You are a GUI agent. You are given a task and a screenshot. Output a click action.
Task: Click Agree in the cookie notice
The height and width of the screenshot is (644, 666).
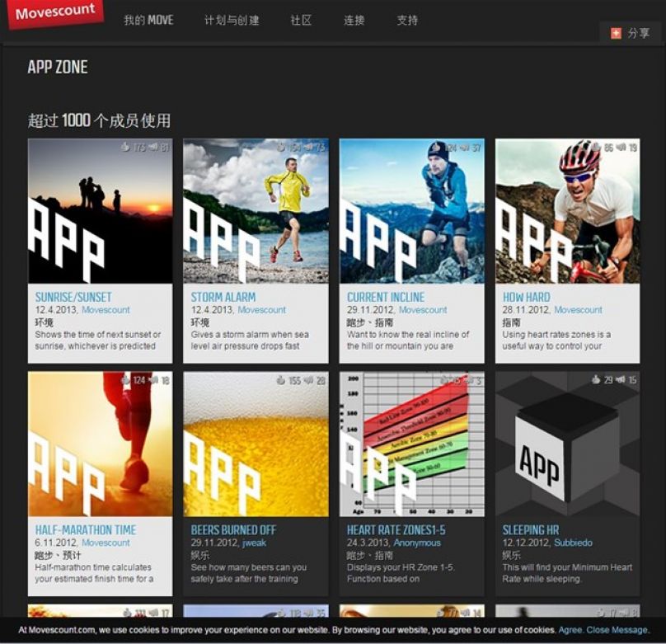click(570, 630)
